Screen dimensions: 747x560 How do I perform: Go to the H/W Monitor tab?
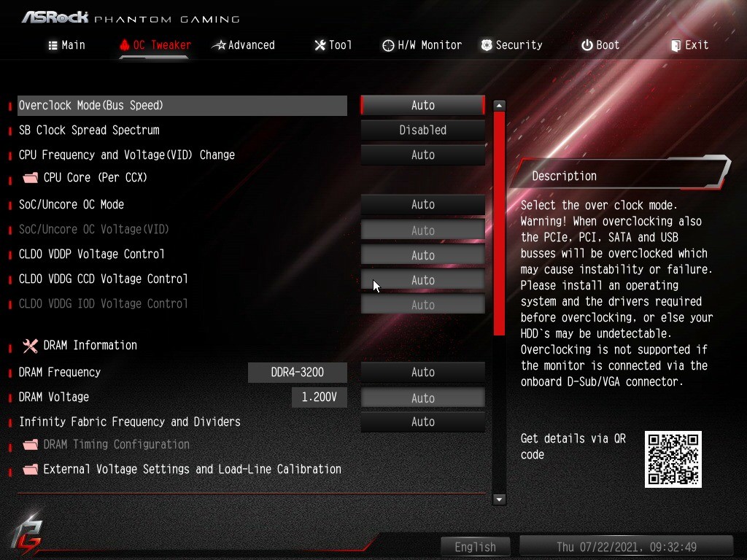[x=422, y=45]
